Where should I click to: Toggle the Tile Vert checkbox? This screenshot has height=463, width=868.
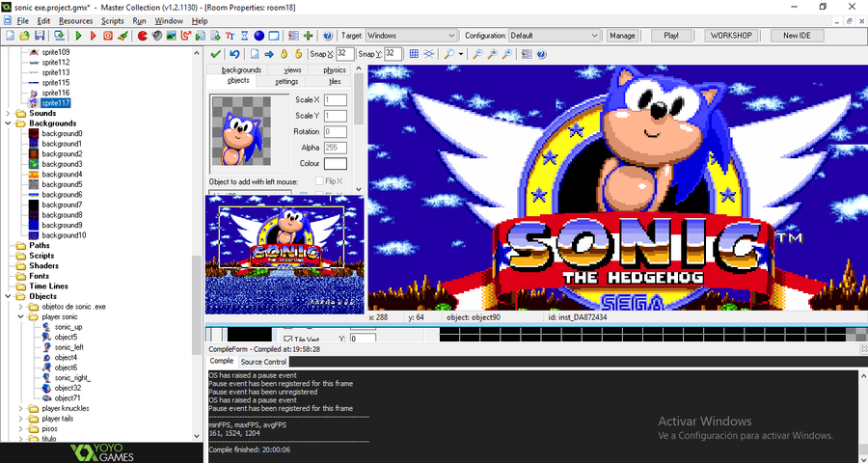pyautogui.click(x=287, y=339)
